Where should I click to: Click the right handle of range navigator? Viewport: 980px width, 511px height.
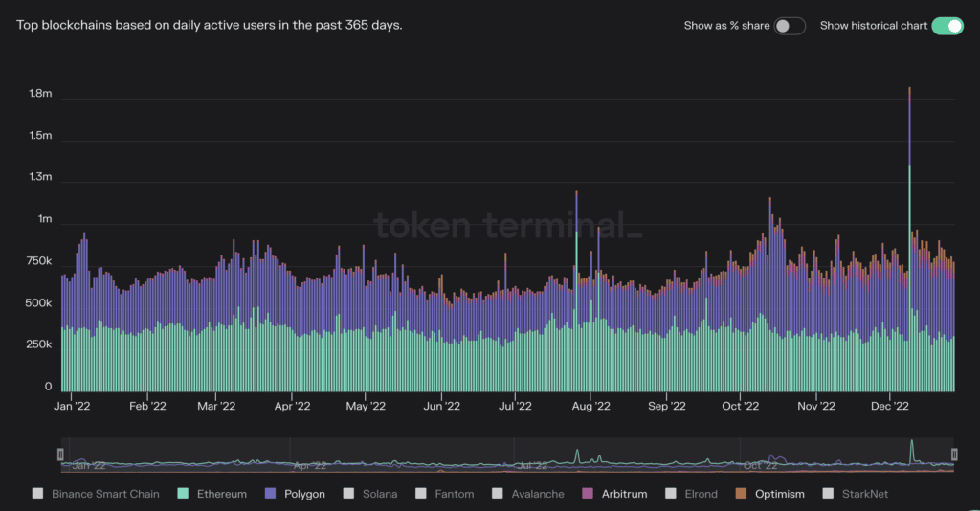(x=954, y=455)
